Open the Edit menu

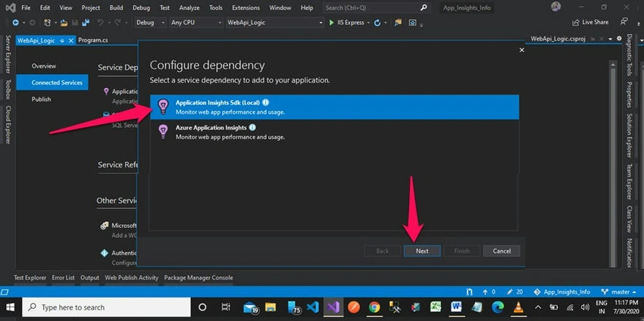(45, 8)
